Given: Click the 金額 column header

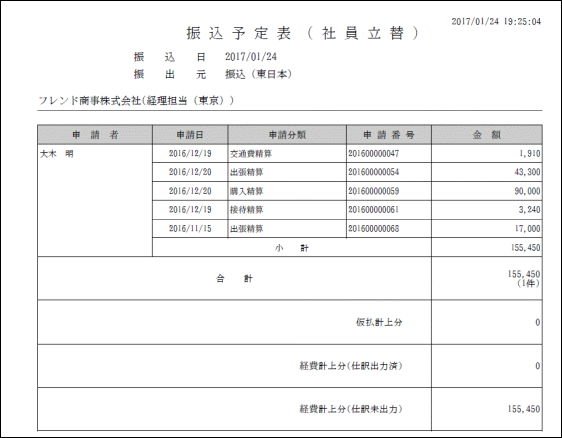Looking at the screenshot, I should (487, 135).
